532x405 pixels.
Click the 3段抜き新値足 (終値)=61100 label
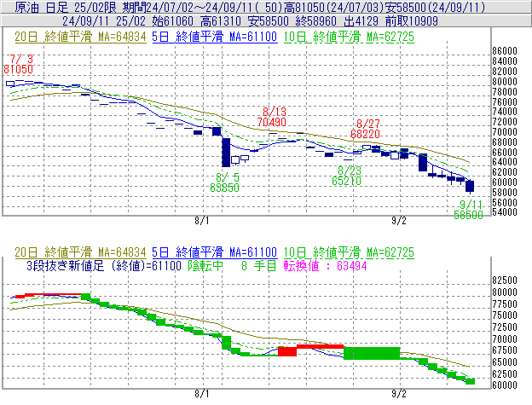104,265
